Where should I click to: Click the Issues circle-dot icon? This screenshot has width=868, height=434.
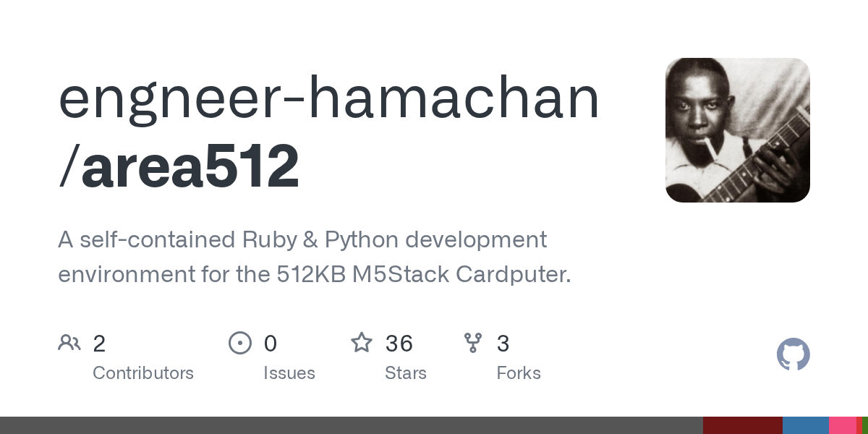(x=240, y=342)
